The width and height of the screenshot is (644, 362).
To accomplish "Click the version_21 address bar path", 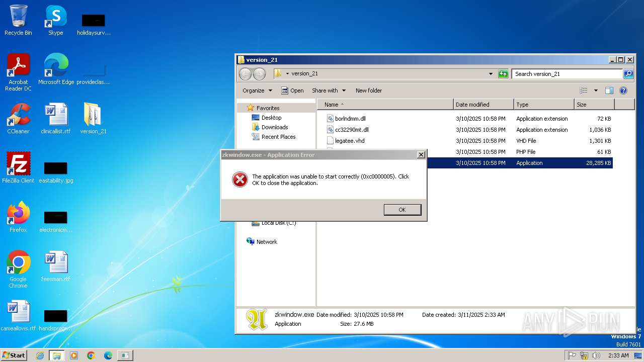I will pos(304,73).
